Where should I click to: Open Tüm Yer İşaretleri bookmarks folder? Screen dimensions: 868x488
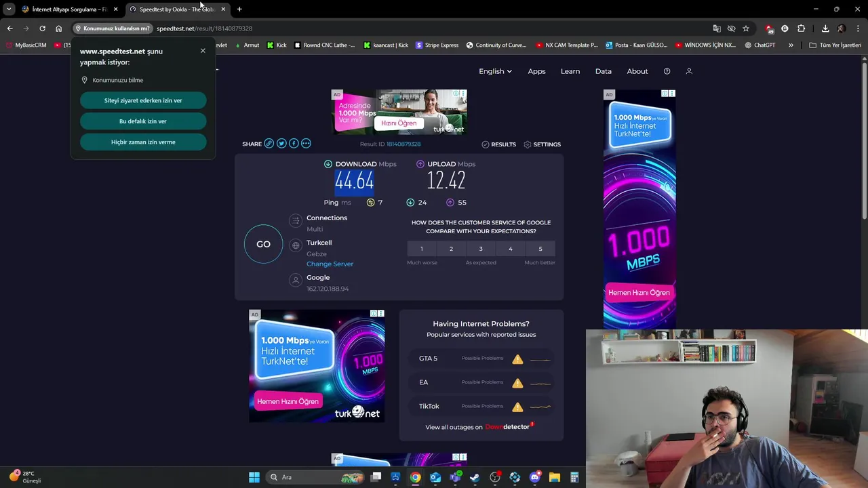pos(835,45)
